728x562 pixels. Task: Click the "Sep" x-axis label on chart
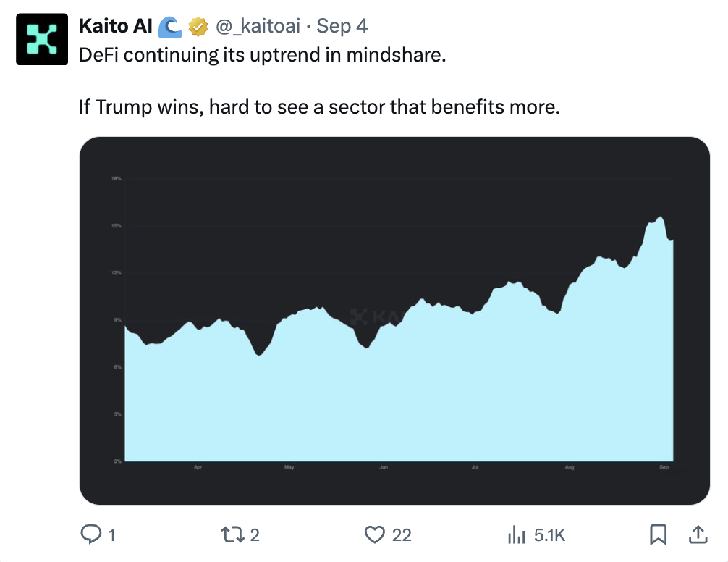click(x=664, y=468)
